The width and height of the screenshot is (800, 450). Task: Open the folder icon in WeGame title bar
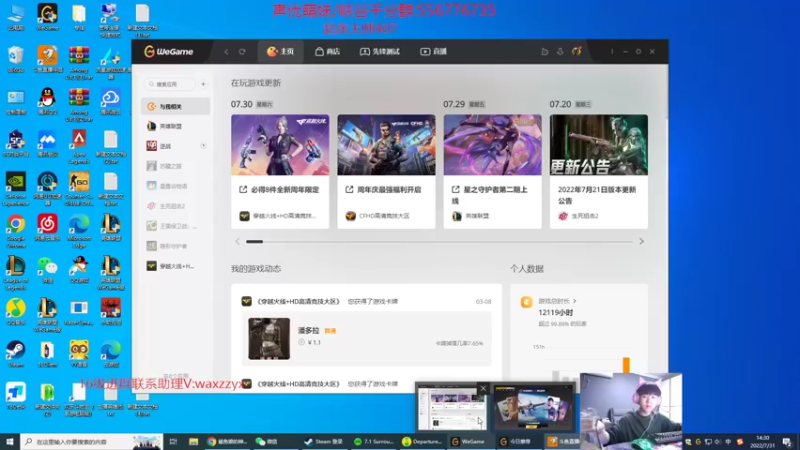pyautogui.click(x=544, y=52)
